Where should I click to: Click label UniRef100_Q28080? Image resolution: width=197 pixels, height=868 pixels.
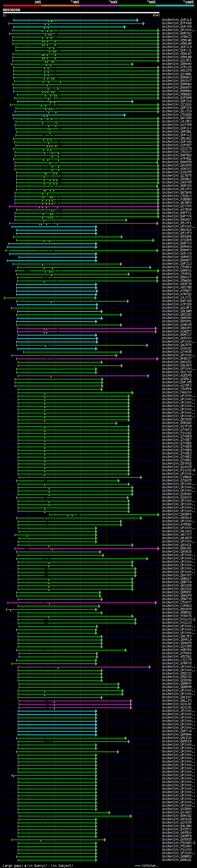pos(177,494)
